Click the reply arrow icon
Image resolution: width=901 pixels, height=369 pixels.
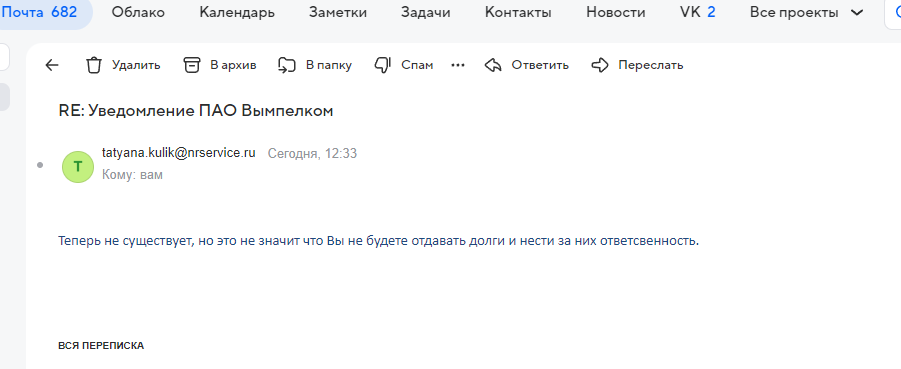(x=493, y=66)
